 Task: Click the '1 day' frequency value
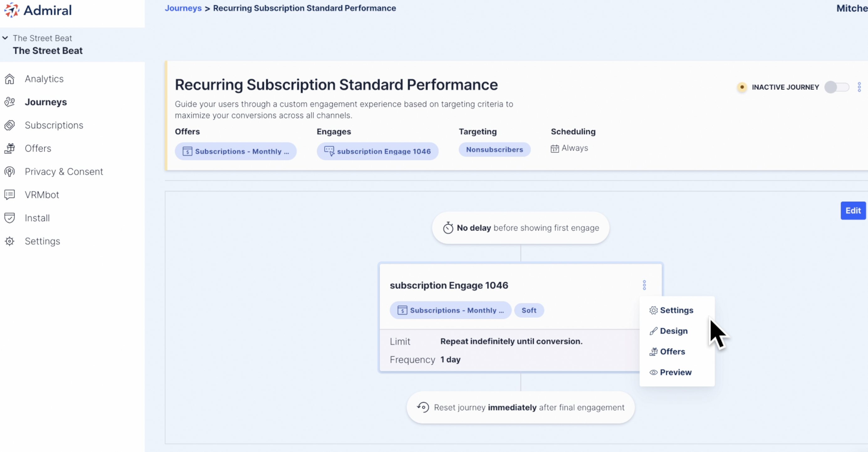pyautogui.click(x=450, y=359)
